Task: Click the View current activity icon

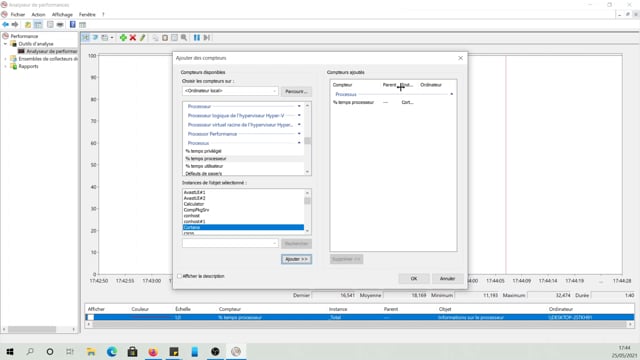Action: tap(86, 38)
